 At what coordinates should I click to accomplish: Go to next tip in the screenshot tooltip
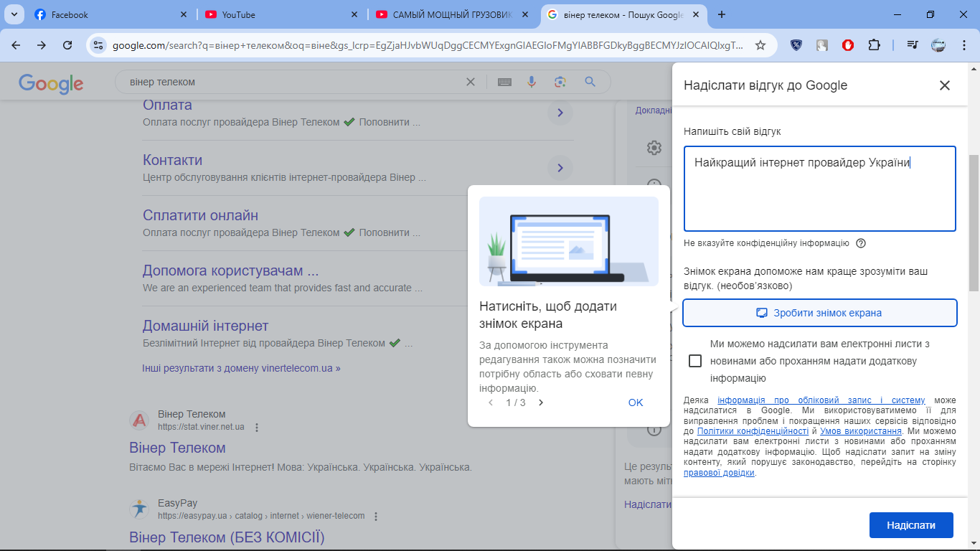(541, 402)
